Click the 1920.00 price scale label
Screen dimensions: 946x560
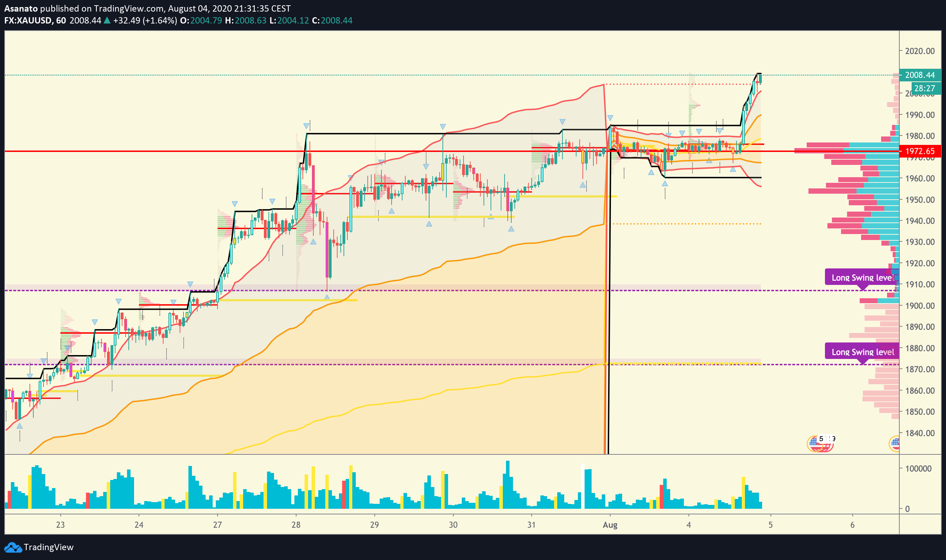[x=920, y=263]
